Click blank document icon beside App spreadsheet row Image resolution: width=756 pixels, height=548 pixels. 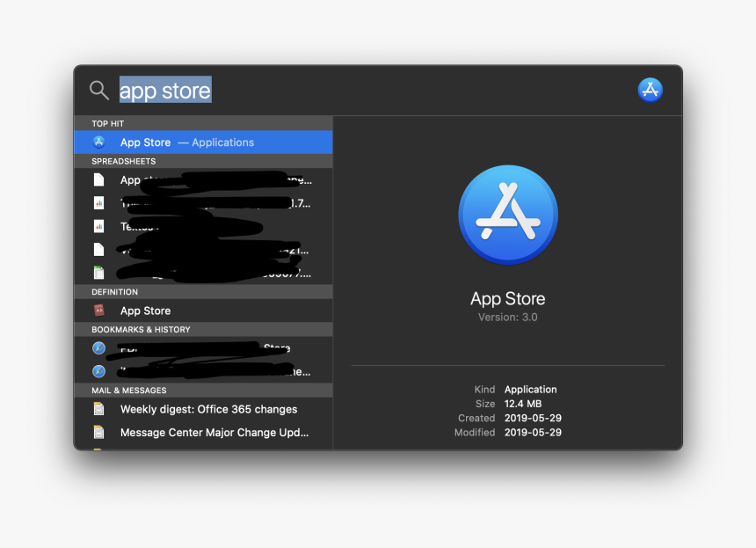click(x=98, y=180)
